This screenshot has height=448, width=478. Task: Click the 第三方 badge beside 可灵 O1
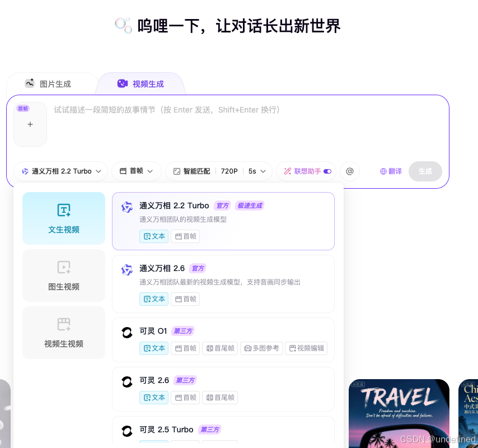tap(183, 331)
